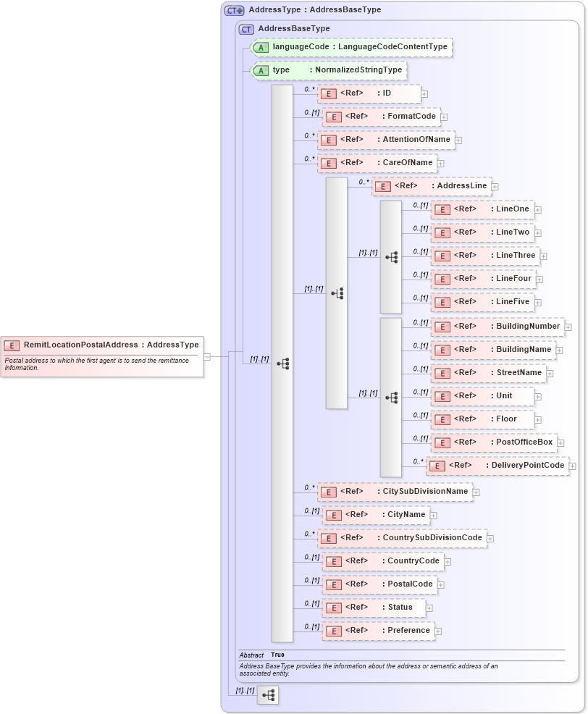Collapse RemitLocationPostalAddress using its side connector

click(x=206, y=356)
